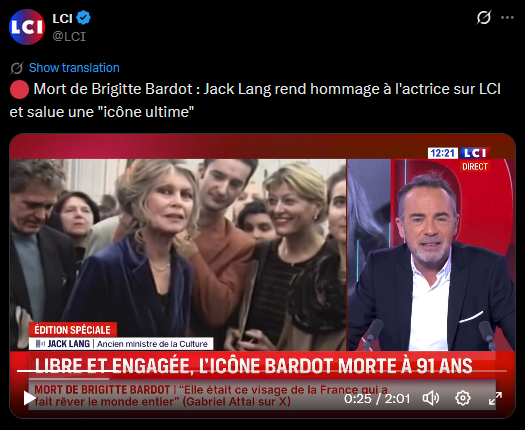Viewport: 525px width, 430px height.
Task: Open the three-dot more options menu
Action: click(x=507, y=18)
